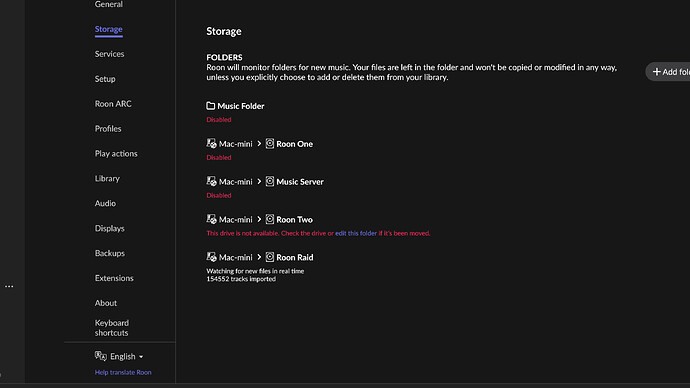Click the Mac-mini label in Roon Raid row
This screenshot has width=690, height=388.
coord(235,257)
